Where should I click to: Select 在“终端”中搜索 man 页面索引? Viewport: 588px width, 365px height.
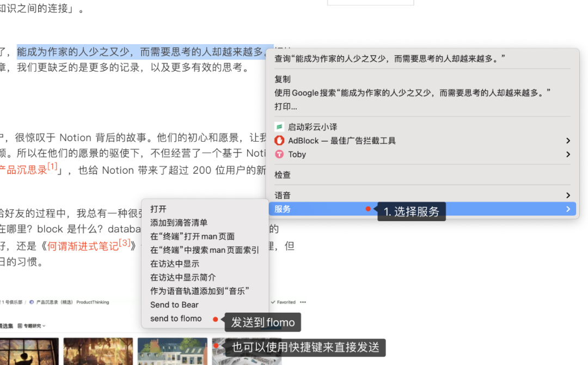[x=205, y=250]
